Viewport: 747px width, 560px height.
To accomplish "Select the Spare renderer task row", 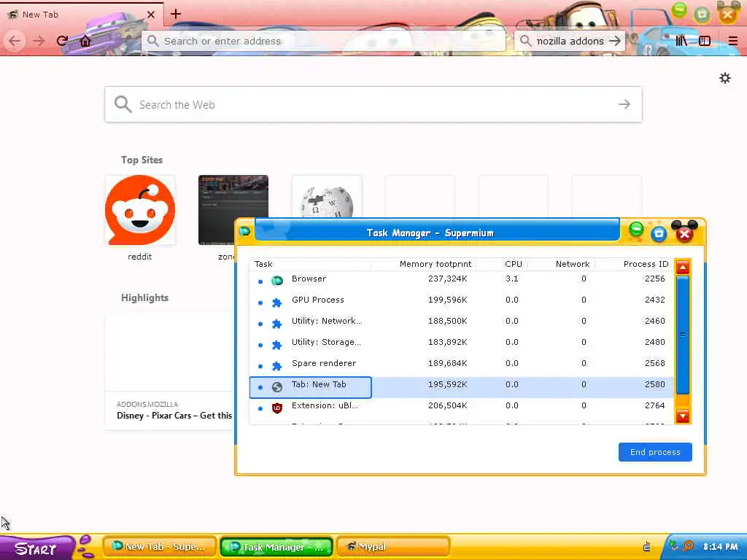I will pos(461,365).
